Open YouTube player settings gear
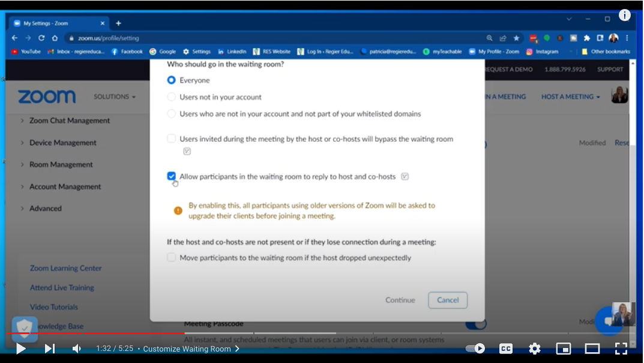 [x=534, y=349]
